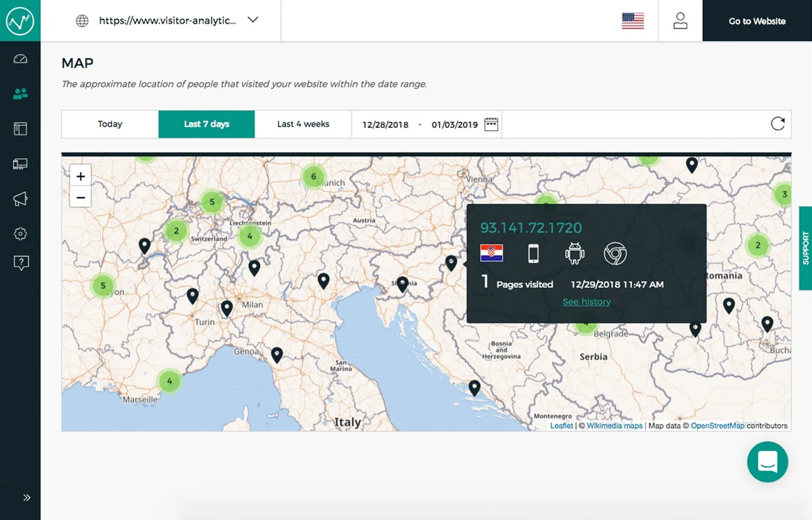The height and width of the screenshot is (520, 812).
Task: Expand the sidebar with double chevron
Action: pyautogui.click(x=26, y=498)
